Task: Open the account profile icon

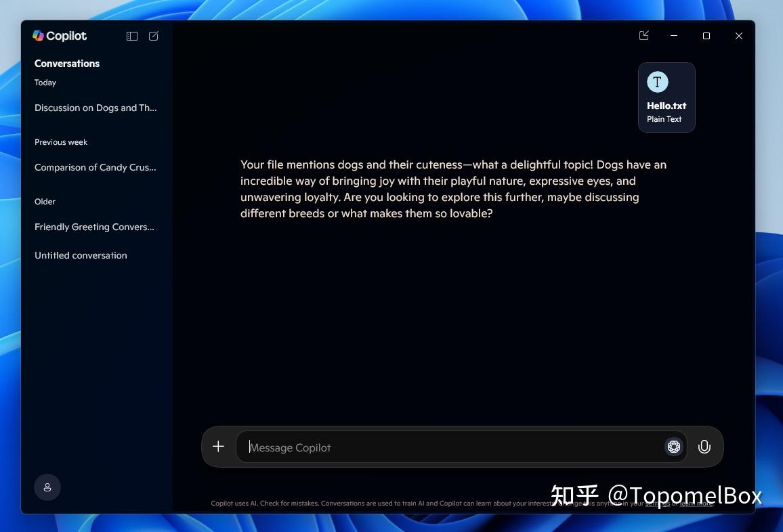Action: [47, 487]
